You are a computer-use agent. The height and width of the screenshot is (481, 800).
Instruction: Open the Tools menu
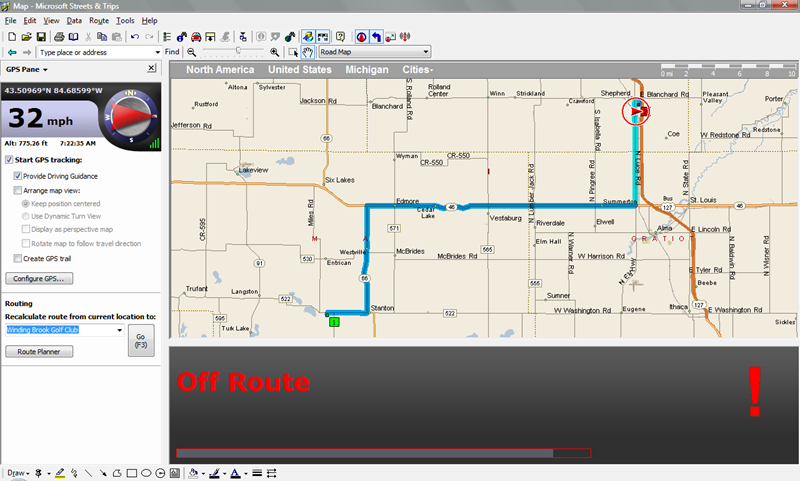pos(125,21)
